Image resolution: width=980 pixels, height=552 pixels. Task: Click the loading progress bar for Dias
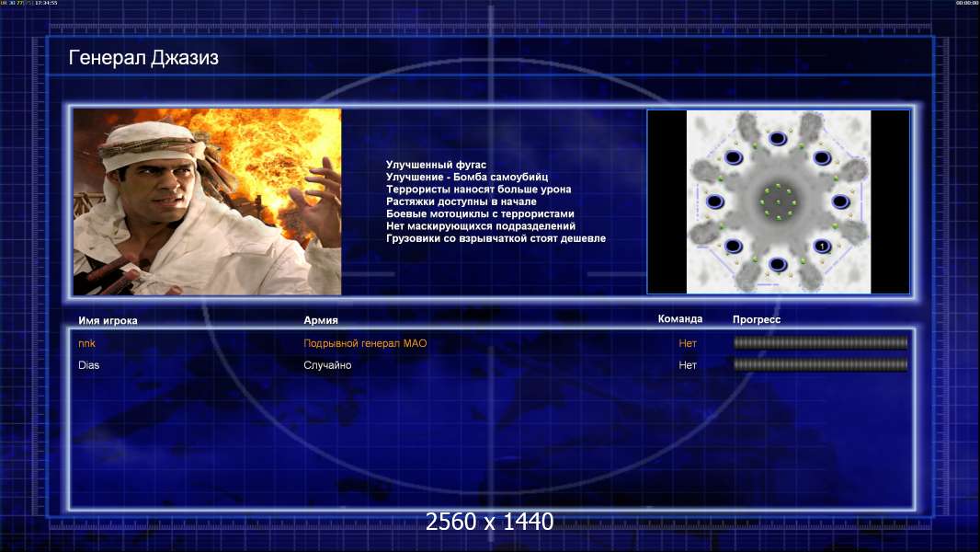(x=821, y=364)
